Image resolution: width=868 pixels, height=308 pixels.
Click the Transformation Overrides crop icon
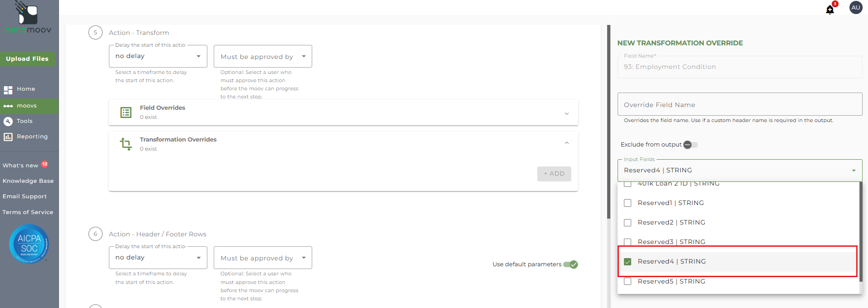click(126, 144)
